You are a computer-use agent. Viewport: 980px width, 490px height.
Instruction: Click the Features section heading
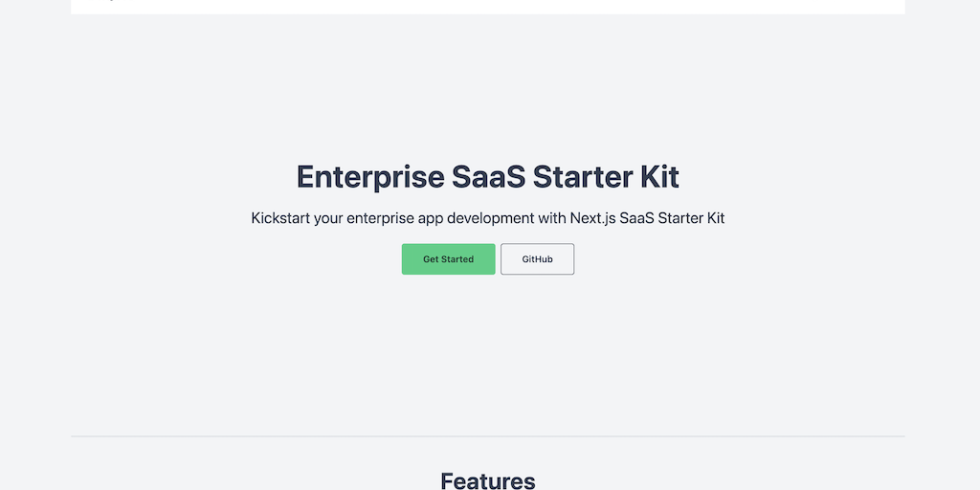488,480
